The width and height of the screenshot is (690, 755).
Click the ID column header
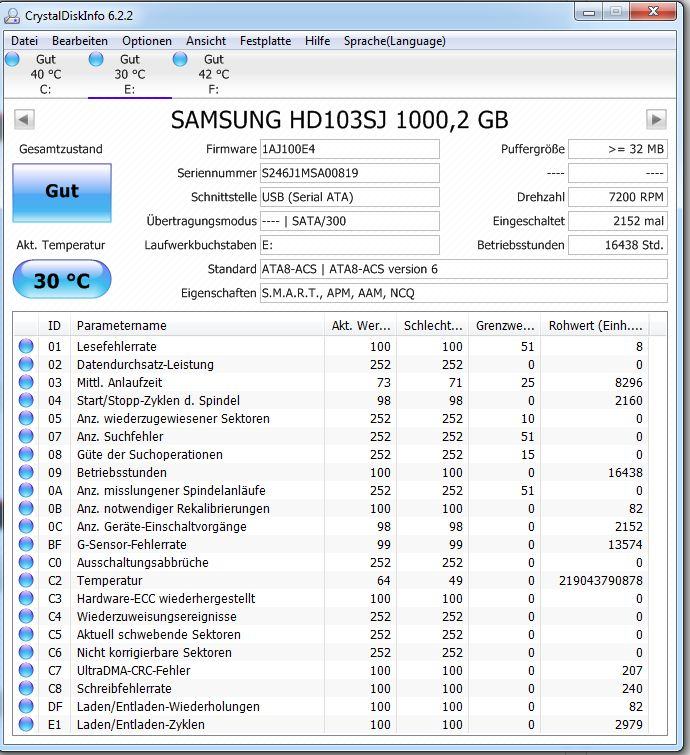tap(54, 325)
